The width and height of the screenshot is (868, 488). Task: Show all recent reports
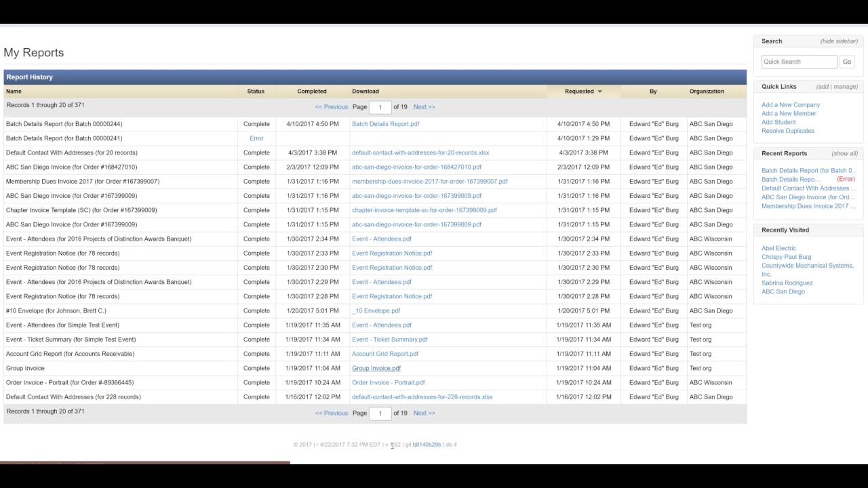tap(845, 154)
